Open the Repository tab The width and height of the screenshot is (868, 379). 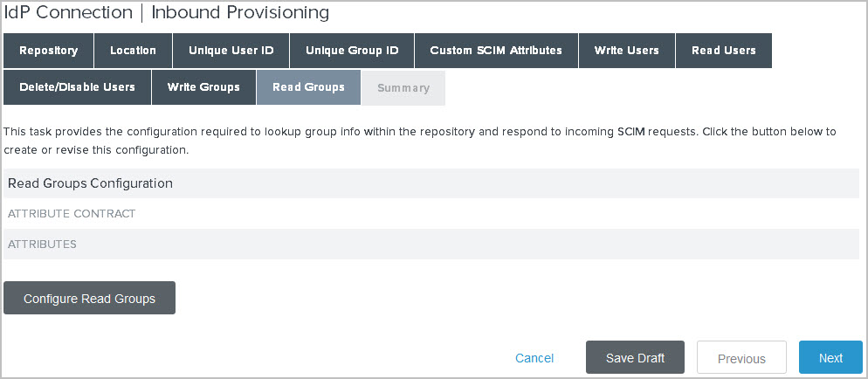click(49, 51)
